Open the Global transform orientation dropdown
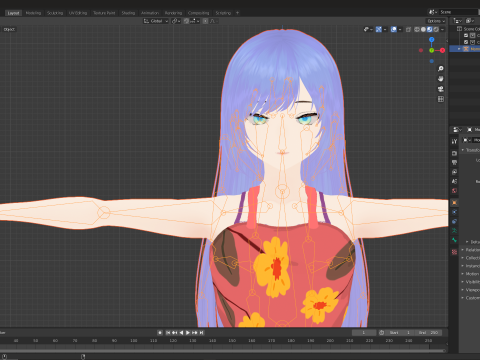The width and height of the screenshot is (480, 360). [x=156, y=21]
